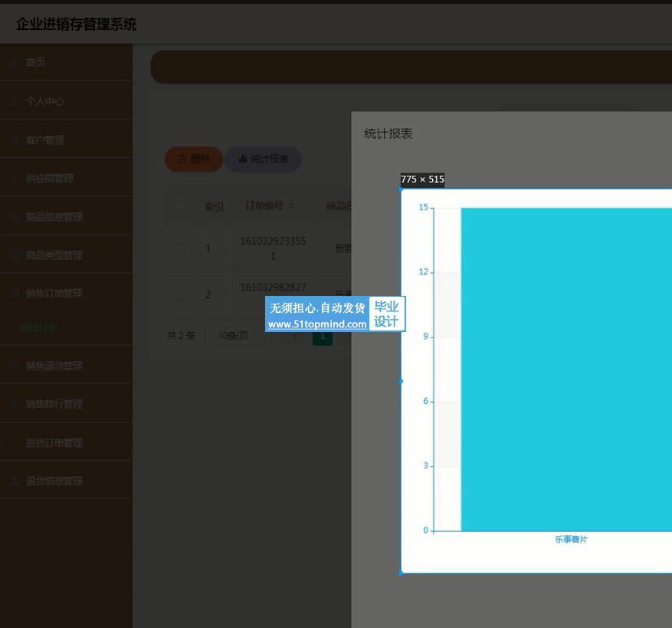Open the 10条/页 page size dropdown
672x628 pixels.
point(239,336)
